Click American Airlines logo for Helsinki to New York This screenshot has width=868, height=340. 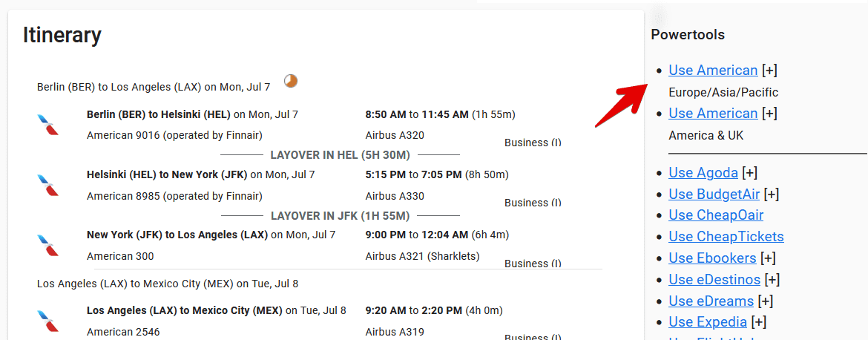click(x=48, y=185)
